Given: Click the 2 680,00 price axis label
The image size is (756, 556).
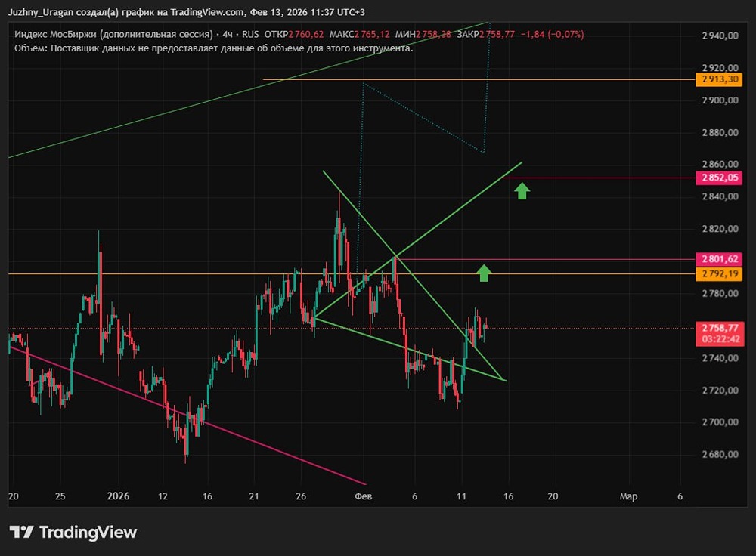Looking at the screenshot, I should pos(720,454).
